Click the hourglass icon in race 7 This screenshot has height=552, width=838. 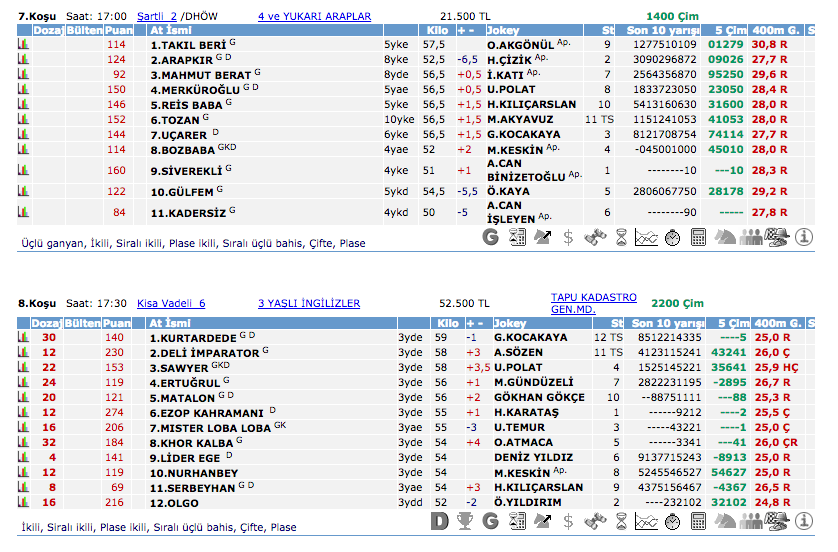click(x=621, y=237)
